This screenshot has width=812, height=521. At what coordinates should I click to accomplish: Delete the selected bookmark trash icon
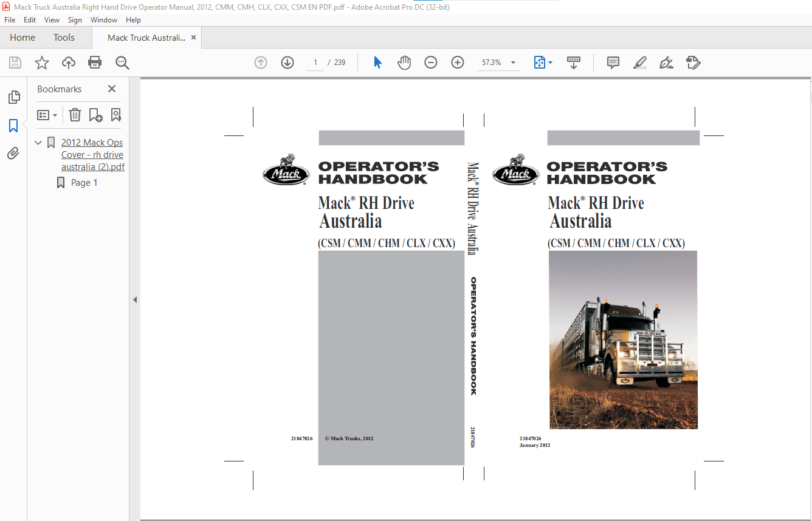pyautogui.click(x=75, y=115)
